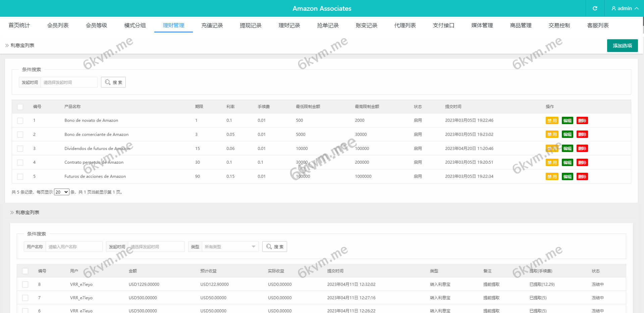Click the search button beside type filter
Screen dimensions: 644x313
click(x=274, y=247)
